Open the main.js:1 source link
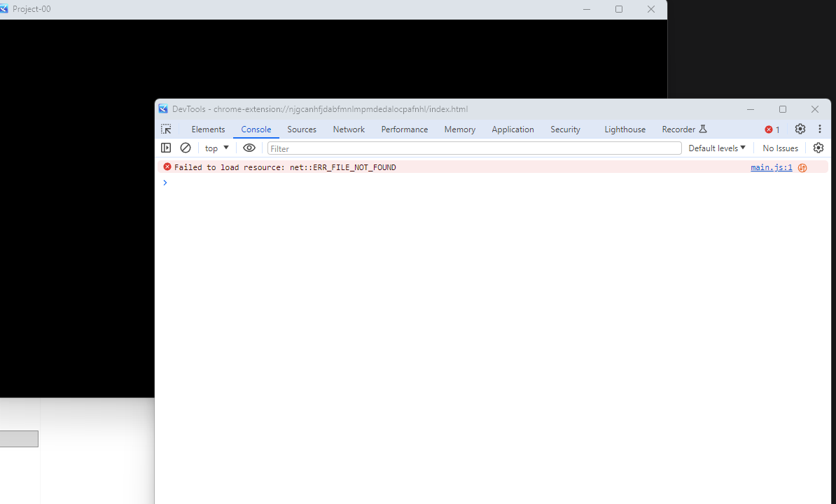Viewport: 836px width, 504px height. coord(771,167)
